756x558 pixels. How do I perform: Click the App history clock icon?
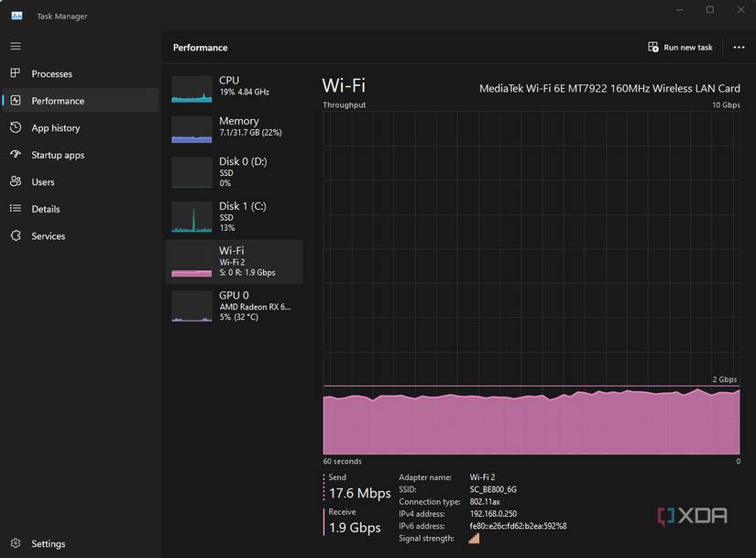(x=16, y=127)
